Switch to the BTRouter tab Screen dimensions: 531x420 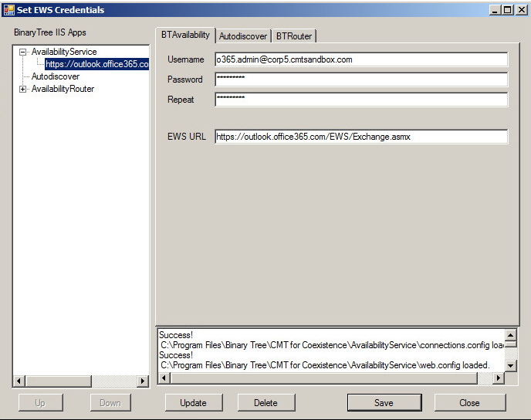[294, 36]
